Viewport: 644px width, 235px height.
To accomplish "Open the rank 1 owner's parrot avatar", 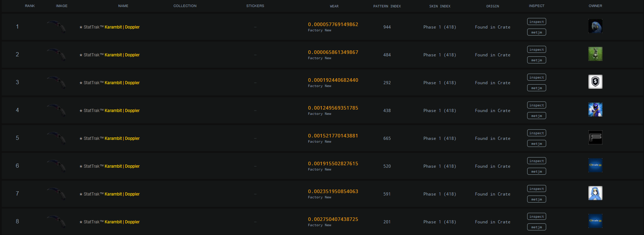I will coord(595,26).
